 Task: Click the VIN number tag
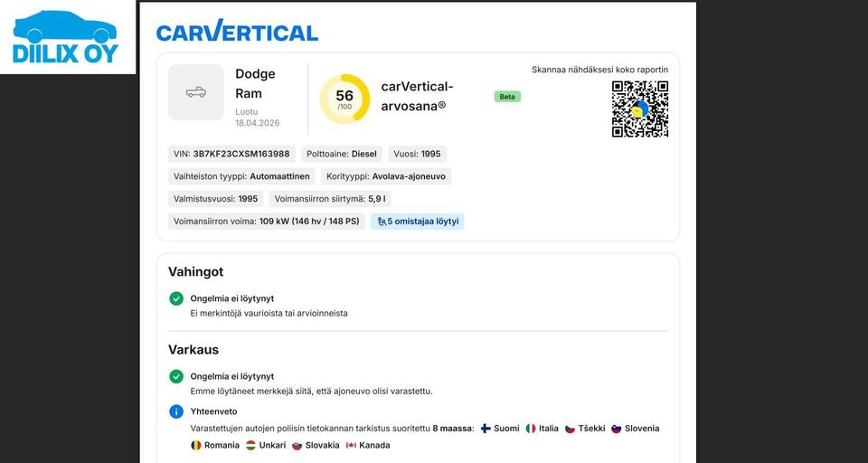pos(231,155)
